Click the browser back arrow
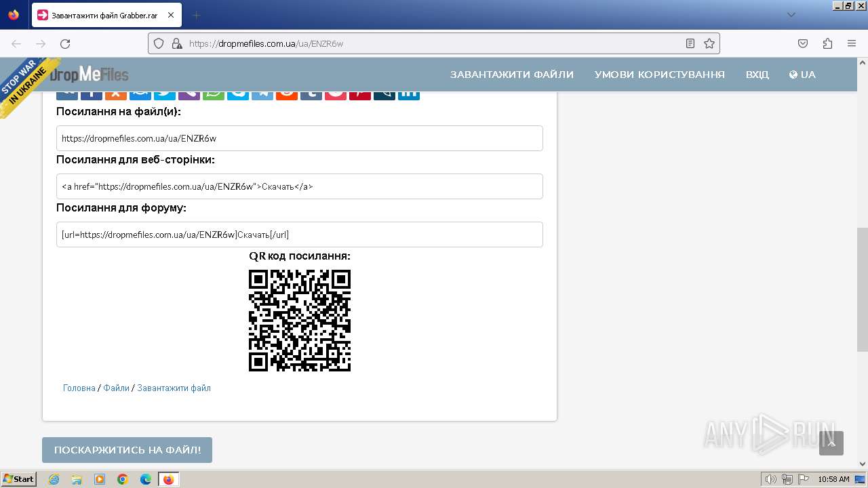 point(16,43)
